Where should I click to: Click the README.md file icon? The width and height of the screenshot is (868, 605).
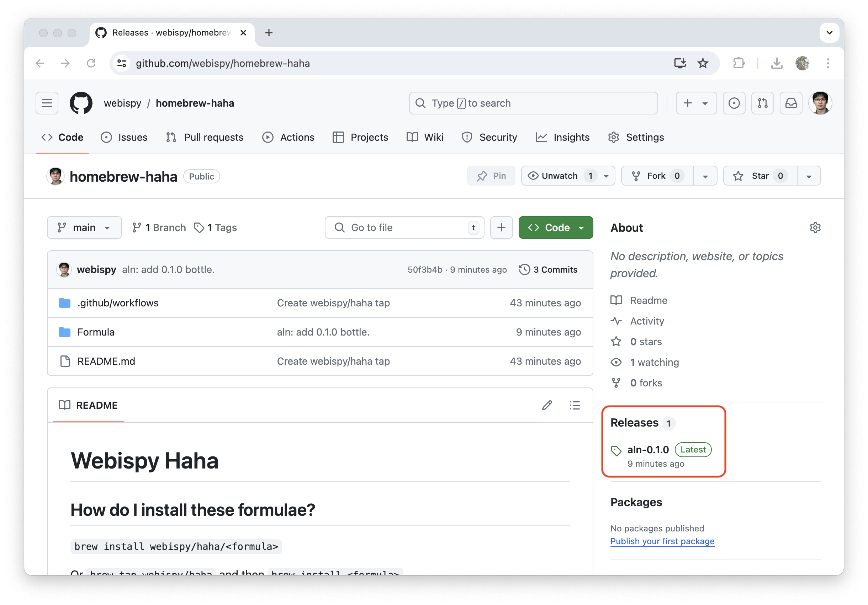[x=65, y=361]
